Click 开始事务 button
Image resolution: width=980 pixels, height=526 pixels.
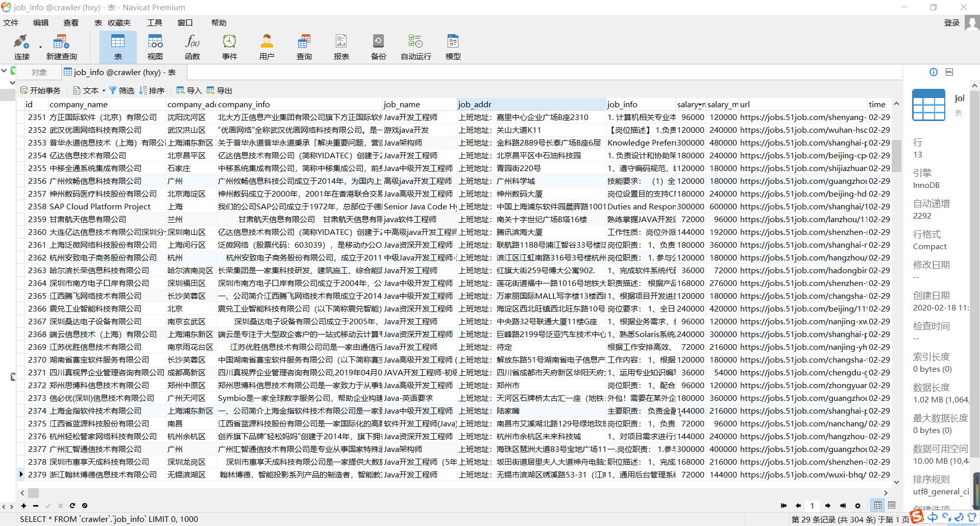pos(40,90)
